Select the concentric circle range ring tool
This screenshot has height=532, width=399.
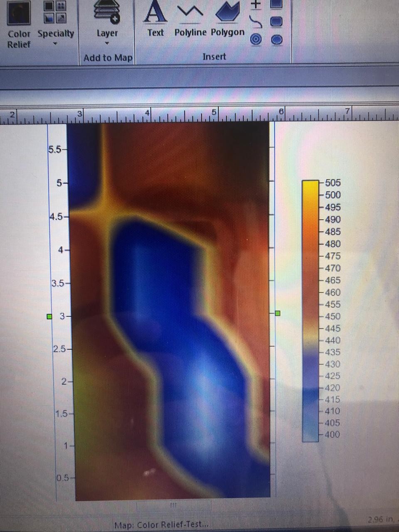(256, 39)
